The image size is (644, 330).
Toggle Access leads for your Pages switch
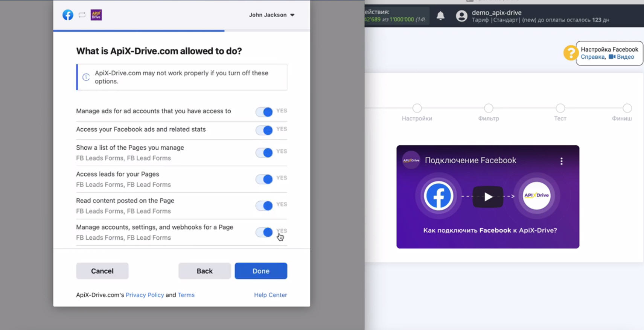pyautogui.click(x=264, y=179)
